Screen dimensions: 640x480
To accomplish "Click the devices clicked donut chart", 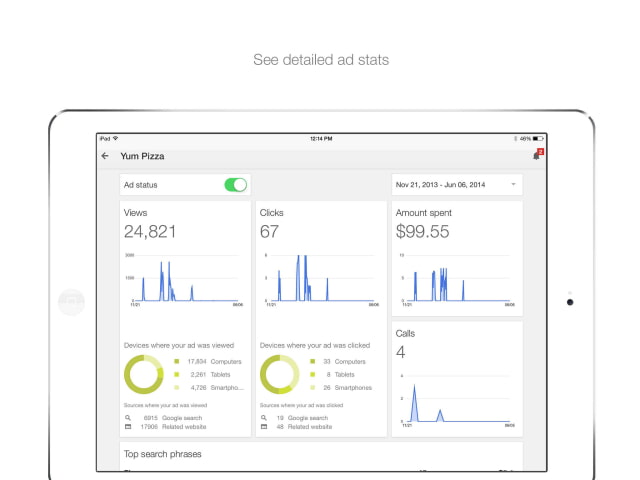I will [x=280, y=374].
